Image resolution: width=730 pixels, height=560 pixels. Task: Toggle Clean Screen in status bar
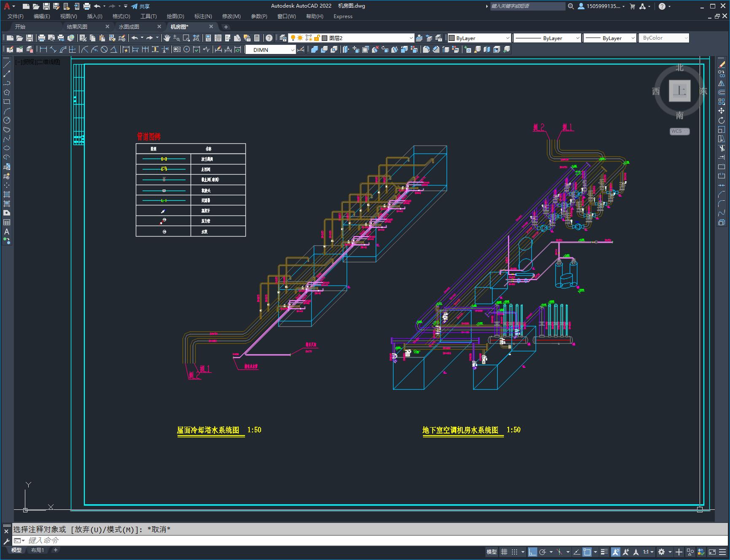click(712, 552)
